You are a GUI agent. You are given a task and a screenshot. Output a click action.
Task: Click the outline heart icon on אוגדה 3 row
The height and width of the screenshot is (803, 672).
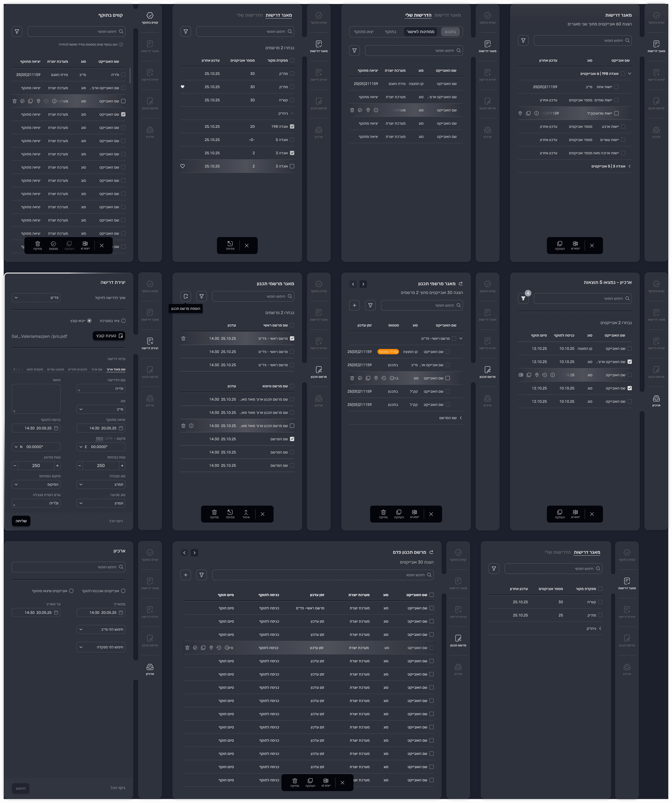(x=182, y=166)
